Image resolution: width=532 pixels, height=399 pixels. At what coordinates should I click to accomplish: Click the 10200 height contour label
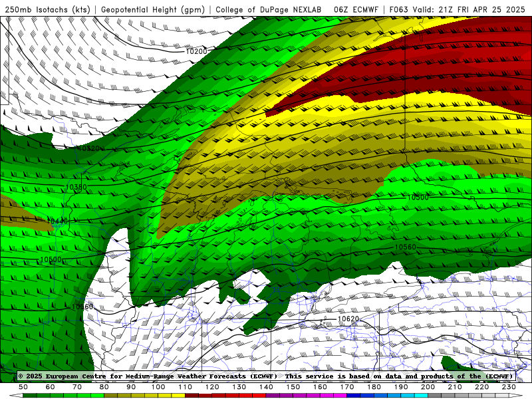point(196,52)
